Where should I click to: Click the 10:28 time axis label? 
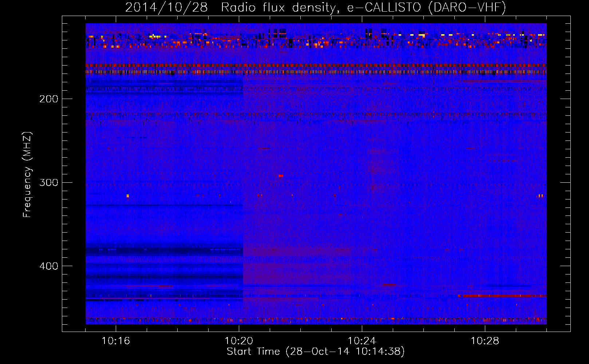[x=485, y=341]
